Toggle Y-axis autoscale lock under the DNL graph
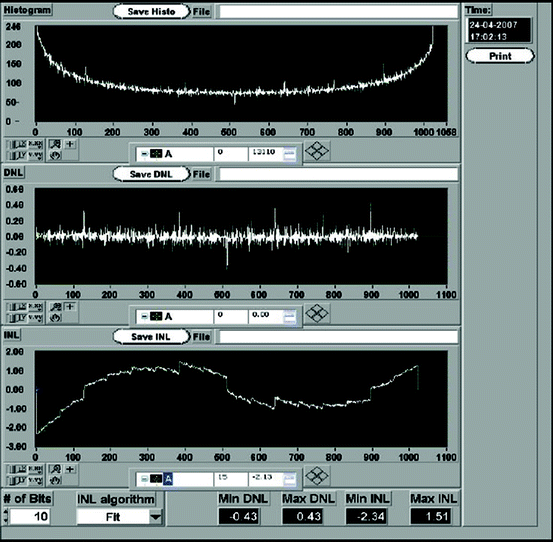 click(x=17, y=318)
